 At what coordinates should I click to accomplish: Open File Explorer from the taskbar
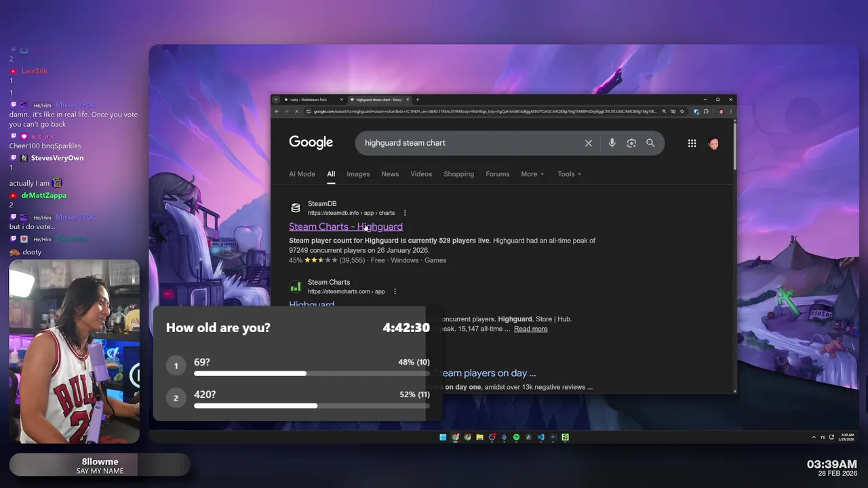pos(479,437)
